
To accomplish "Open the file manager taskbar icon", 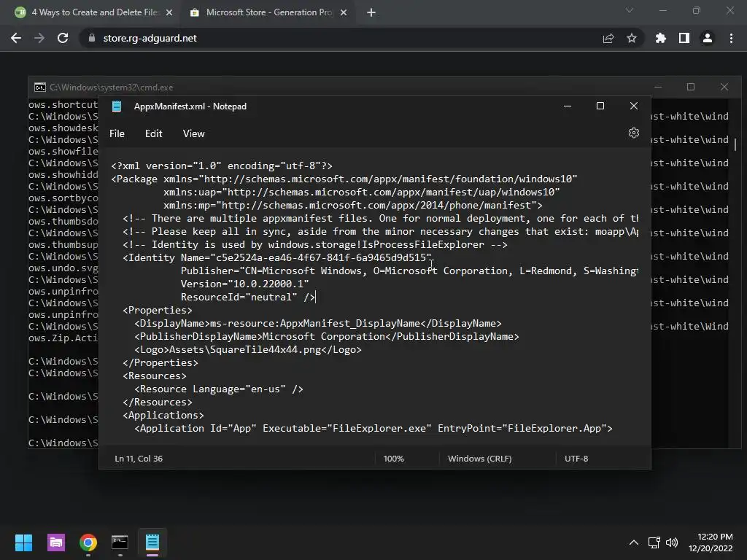I will (x=56, y=542).
